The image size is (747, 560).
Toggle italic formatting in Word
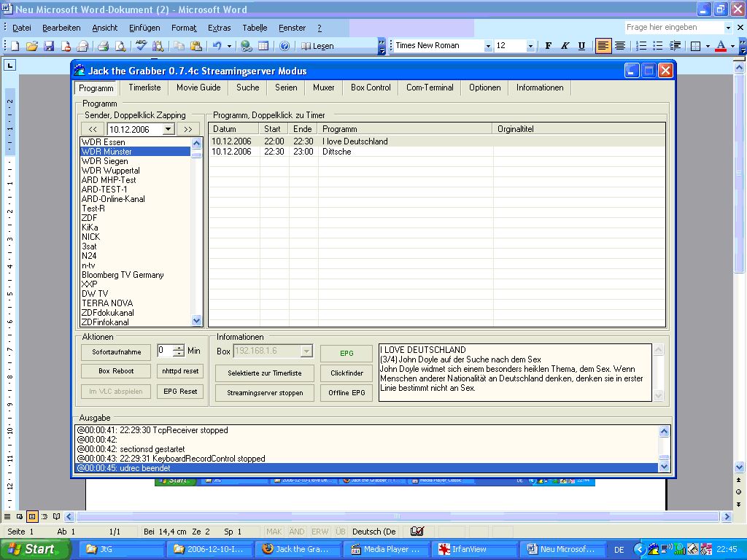565,46
